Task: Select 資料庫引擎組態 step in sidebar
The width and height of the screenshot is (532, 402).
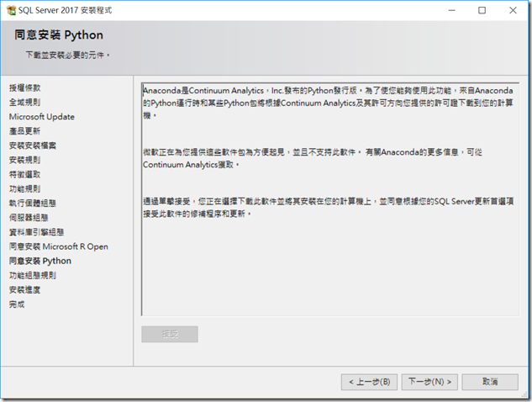Action: [37, 232]
